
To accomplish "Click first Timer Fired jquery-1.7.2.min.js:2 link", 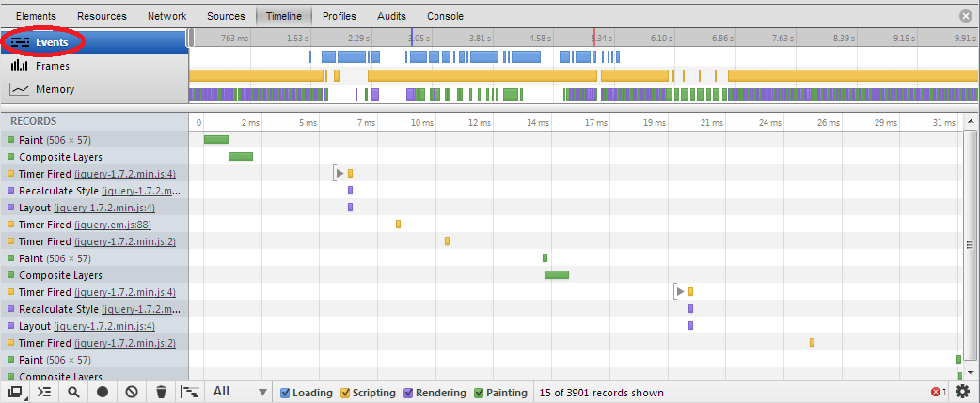I will coord(125,240).
